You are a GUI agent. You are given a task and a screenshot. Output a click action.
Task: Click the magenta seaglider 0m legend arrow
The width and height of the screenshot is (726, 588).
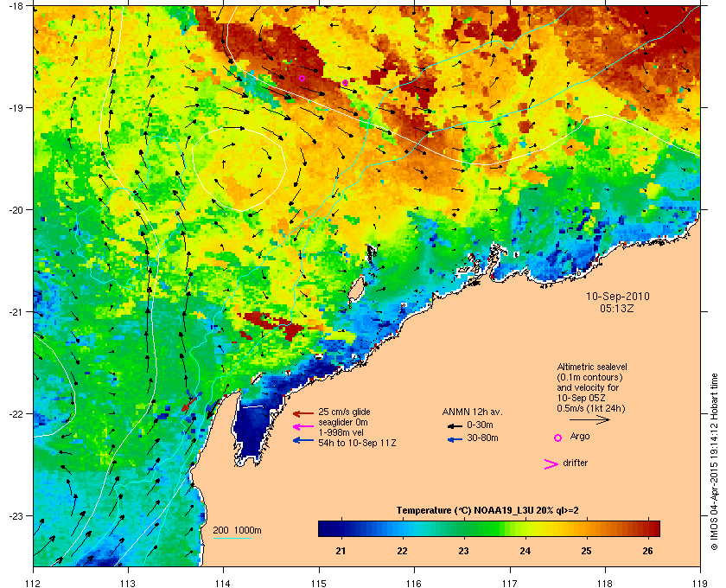pos(303,427)
